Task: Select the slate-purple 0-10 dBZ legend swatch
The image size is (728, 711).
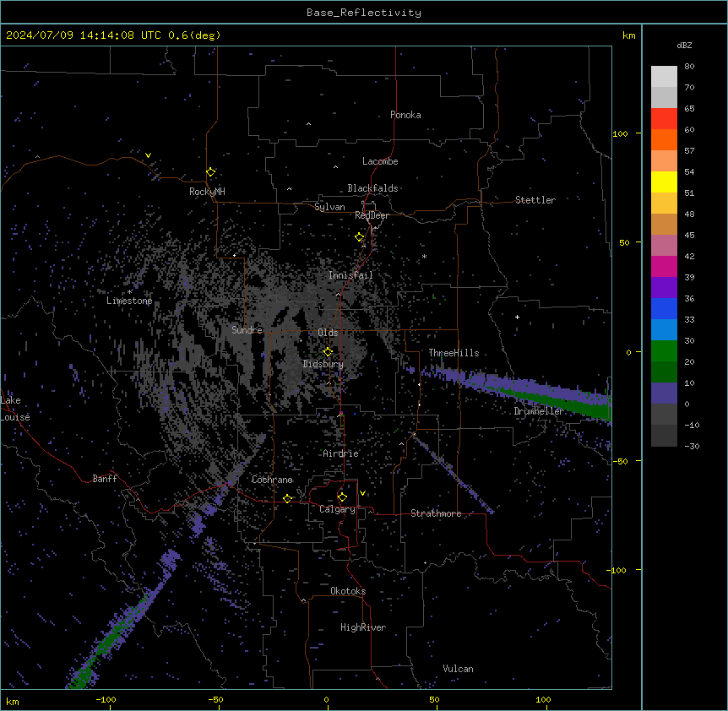Action: [664, 393]
